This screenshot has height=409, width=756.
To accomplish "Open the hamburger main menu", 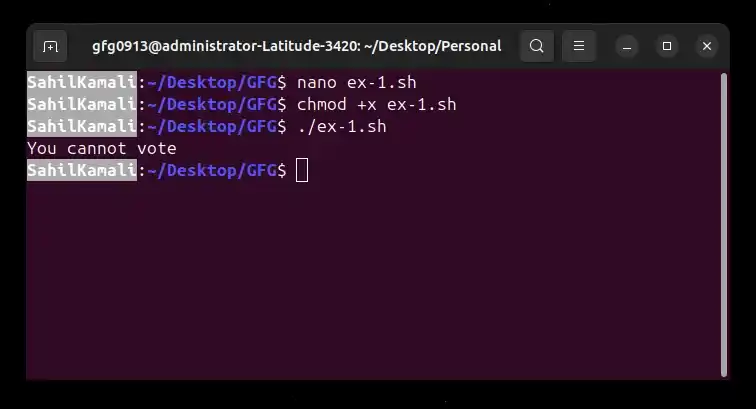I will click(579, 46).
